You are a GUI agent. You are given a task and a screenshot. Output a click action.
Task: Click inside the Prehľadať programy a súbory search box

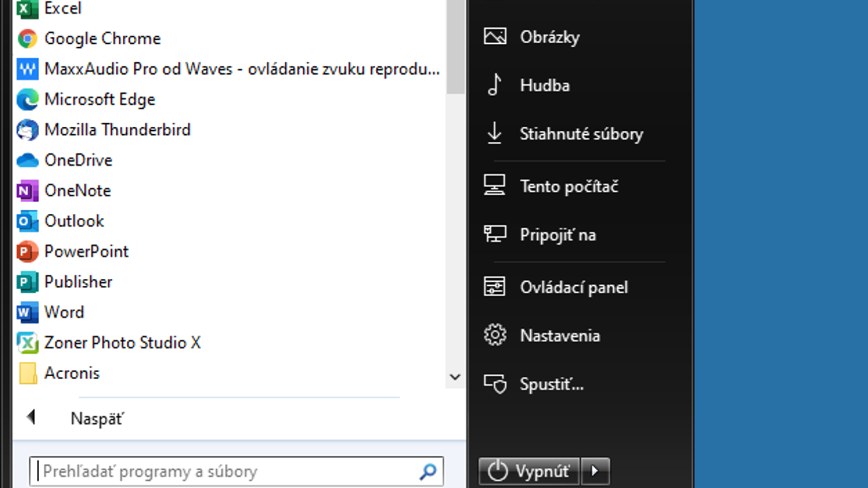(231, 471)
